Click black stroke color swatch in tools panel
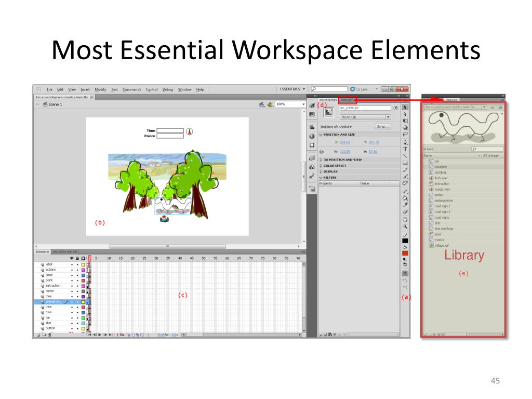The width and height of the screenshot is (532, 399). pos(405,241)
